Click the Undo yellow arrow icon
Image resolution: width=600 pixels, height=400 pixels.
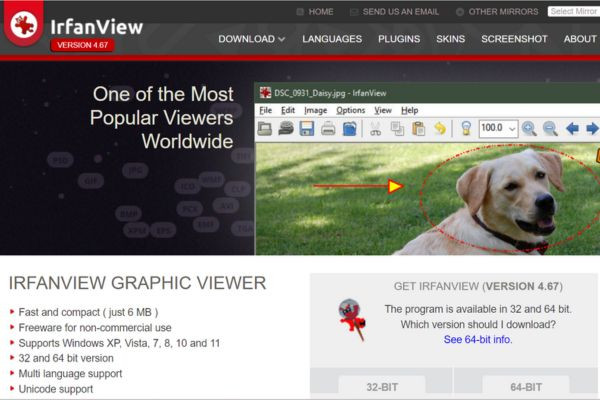pyautogui.click(x=440, y=129)
